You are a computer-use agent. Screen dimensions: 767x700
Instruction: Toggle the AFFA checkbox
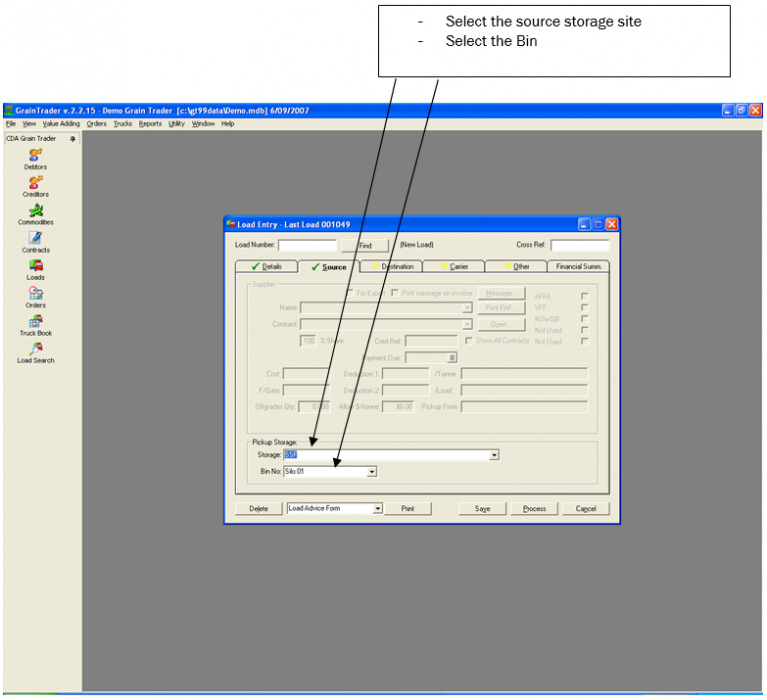(585, 296)
